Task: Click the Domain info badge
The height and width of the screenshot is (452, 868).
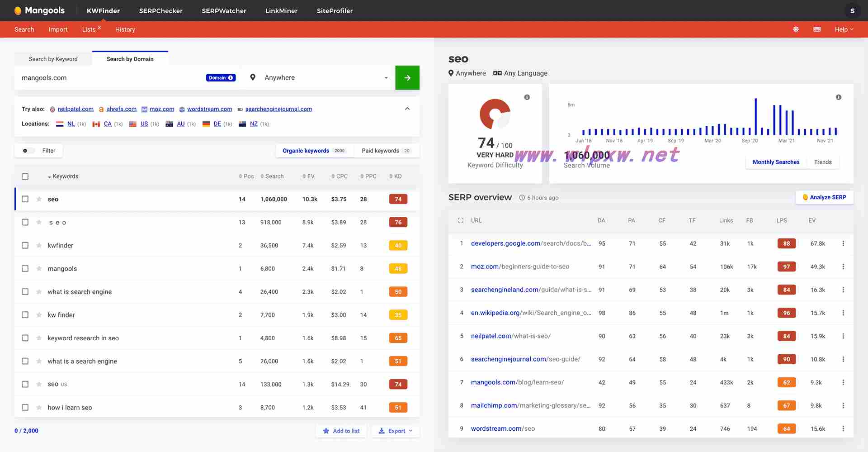Action: [x=221, y=78]
